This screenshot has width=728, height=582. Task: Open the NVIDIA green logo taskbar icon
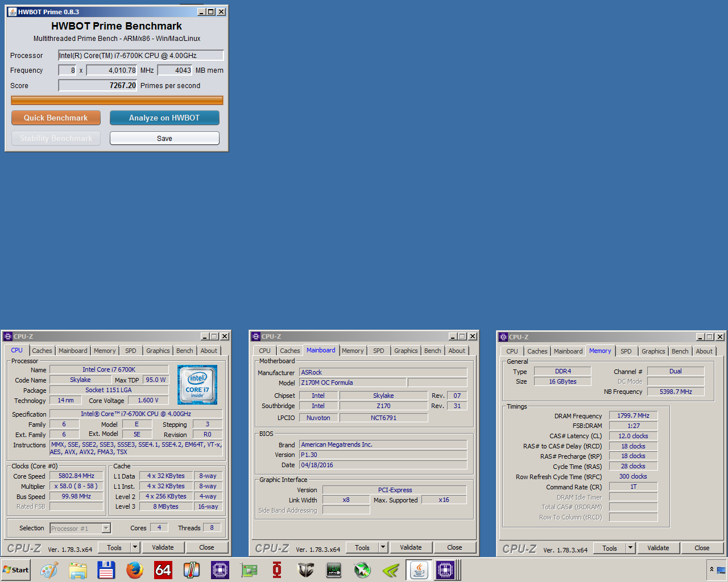[391, 569]
